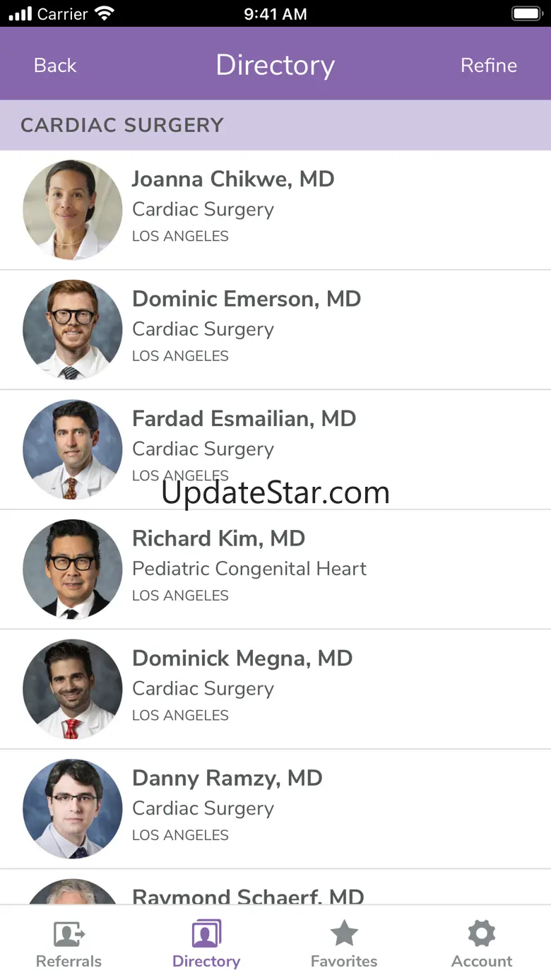Tap the Referrals tab icon
Screen dimensions: 551x980
coord(69,934)
